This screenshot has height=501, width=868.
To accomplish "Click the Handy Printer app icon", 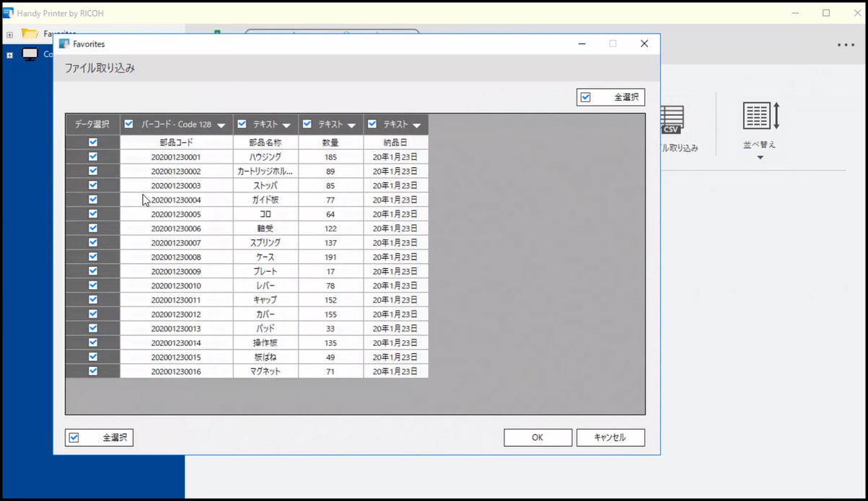I will [8, 13].
